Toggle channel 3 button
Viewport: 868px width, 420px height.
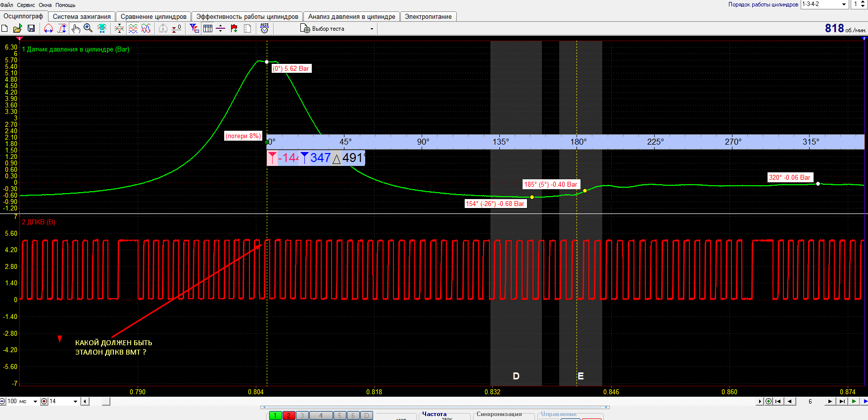(302, 416)
